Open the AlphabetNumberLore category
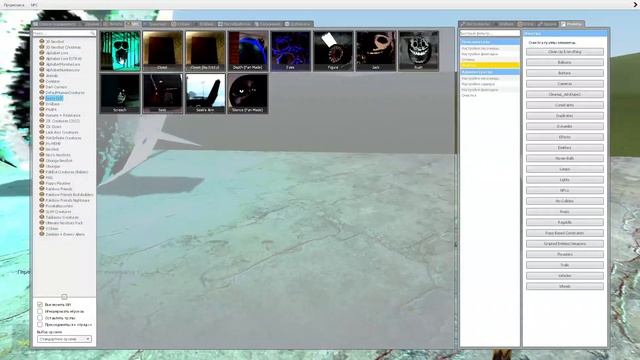The height and width of the screenshot is (360, 640). (x=63, y=70)
